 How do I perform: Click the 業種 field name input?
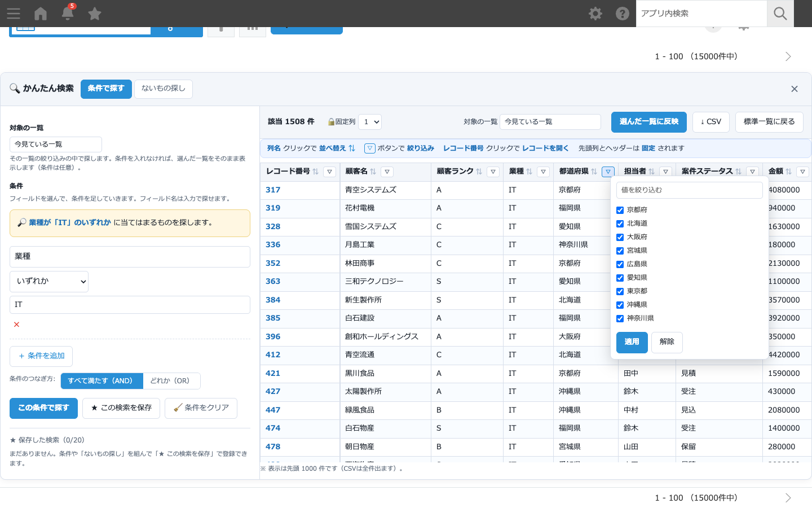[x=130, y=257]
